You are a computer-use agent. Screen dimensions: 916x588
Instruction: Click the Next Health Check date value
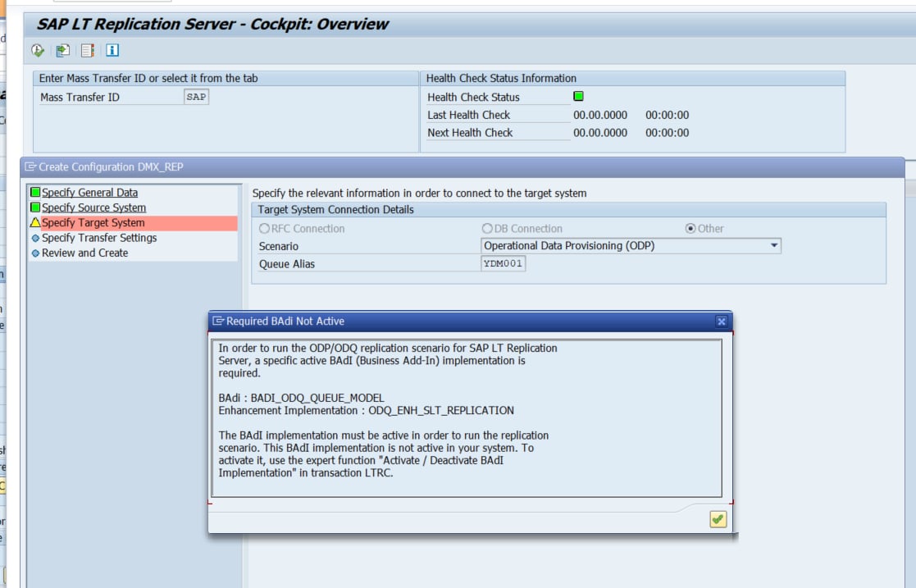tap(600, 133)
